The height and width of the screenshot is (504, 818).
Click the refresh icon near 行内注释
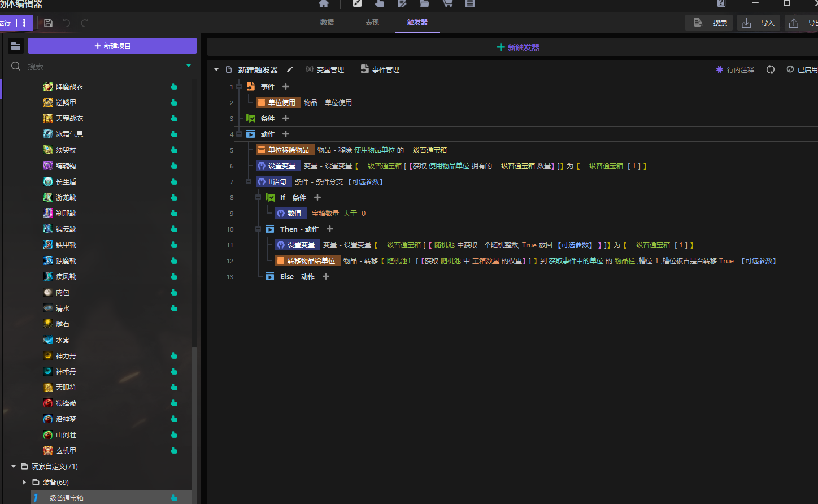tap(771, 69)
